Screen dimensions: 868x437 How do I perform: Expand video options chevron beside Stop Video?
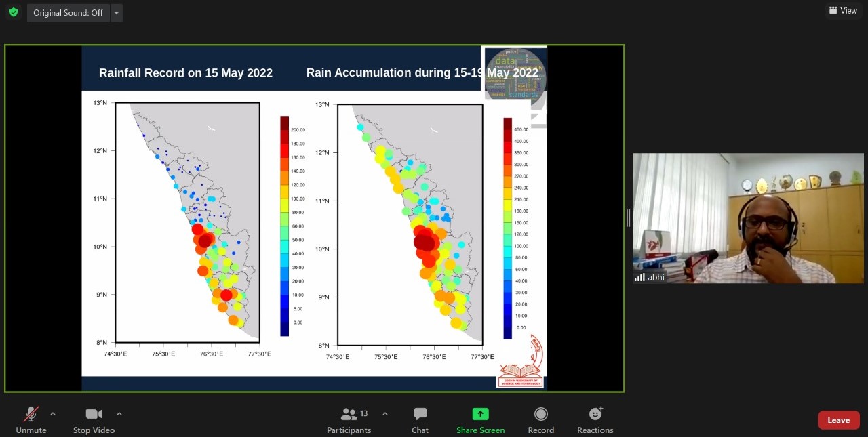coord(119,414)
